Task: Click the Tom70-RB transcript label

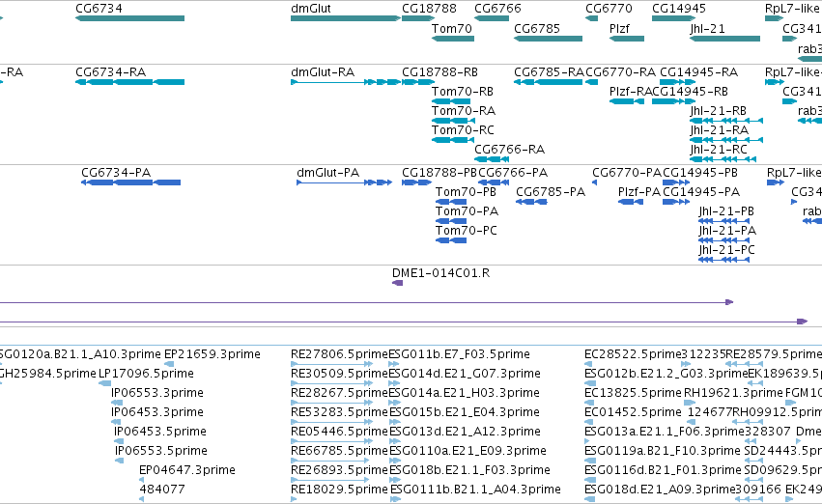Action: 463,91
